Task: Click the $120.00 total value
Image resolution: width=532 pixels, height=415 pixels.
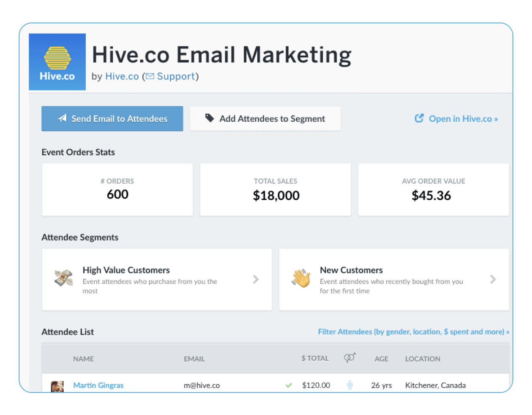Action: pos(316,385)
